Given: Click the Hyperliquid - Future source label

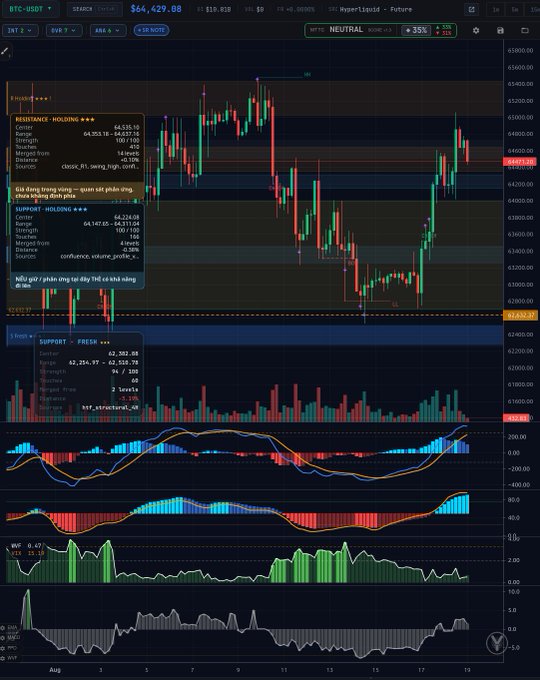Looking at the screenshot, I should (x=376, y=9).
